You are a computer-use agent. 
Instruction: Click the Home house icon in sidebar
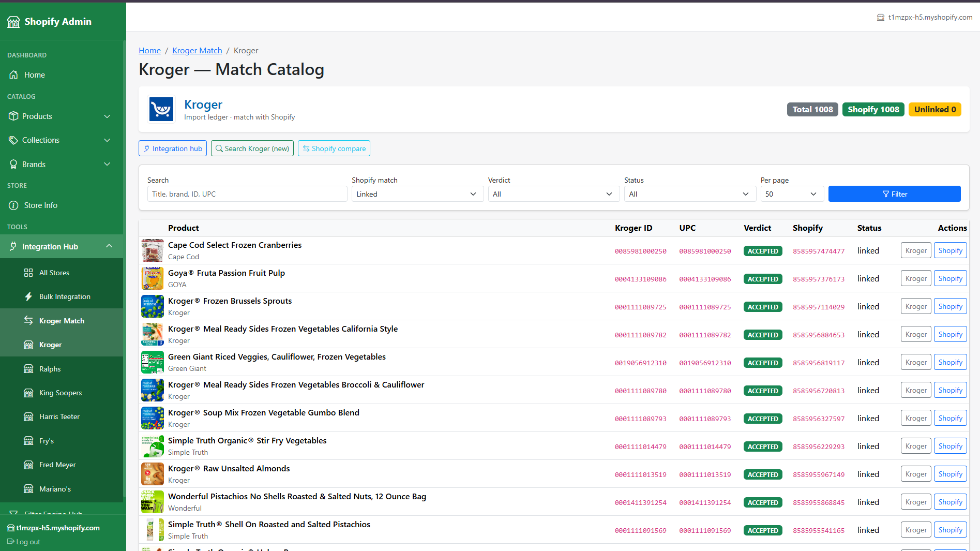13,75
